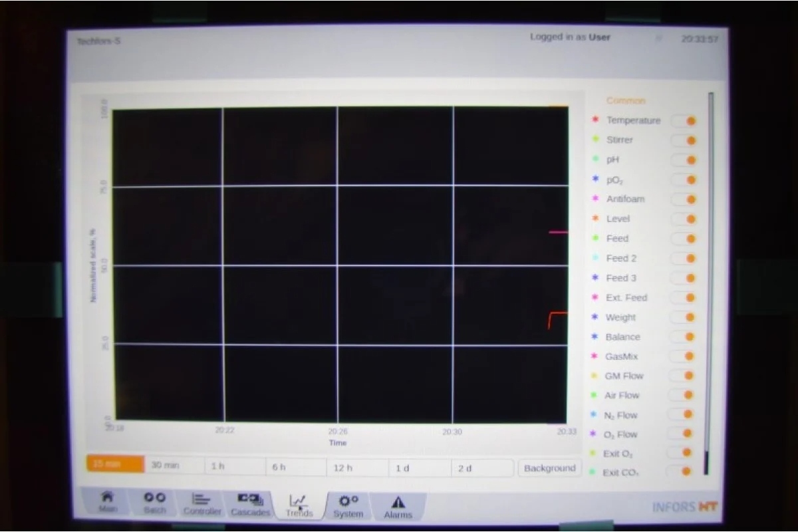
Task: Click the Background button
Action: pyautogui.click(x=549, y=468)
